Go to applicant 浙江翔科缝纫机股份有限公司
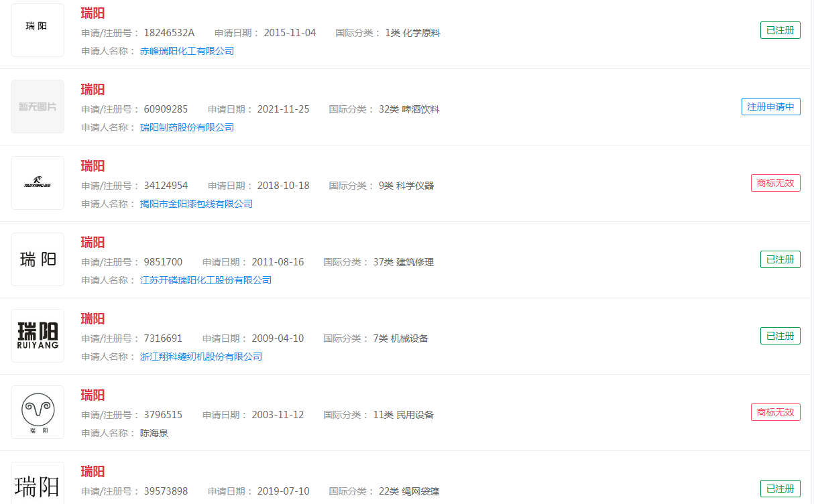 [x=200, y=357]
